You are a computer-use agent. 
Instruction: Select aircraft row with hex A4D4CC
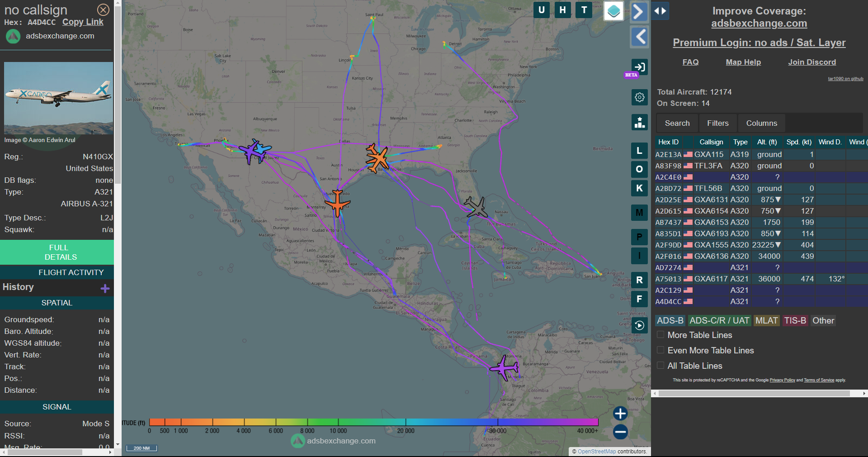pyautogui.click(x=761, y=301)
